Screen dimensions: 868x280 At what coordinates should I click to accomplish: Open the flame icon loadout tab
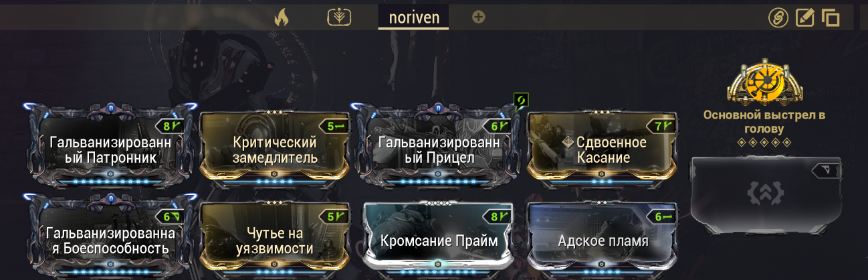click(281, 17)
